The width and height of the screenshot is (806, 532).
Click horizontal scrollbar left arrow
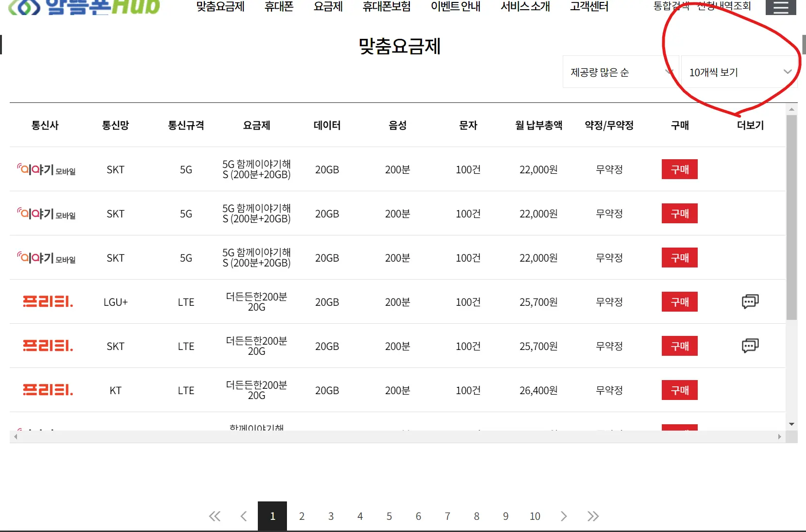click(x=16, y=437)
